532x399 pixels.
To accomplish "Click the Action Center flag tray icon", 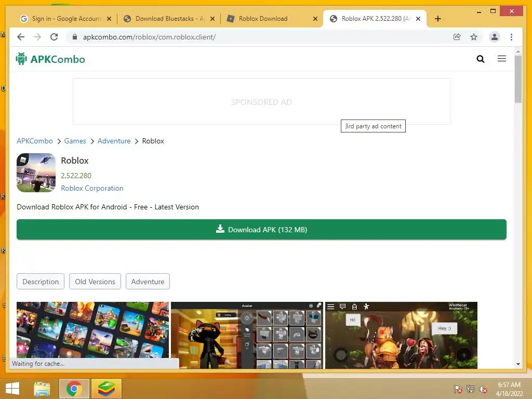I will click(458, 389).
